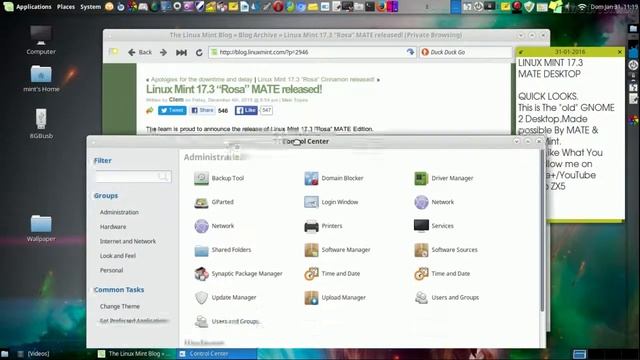Open Network item below GParted
Screen dimensions: 640x360
coord(214,226)
